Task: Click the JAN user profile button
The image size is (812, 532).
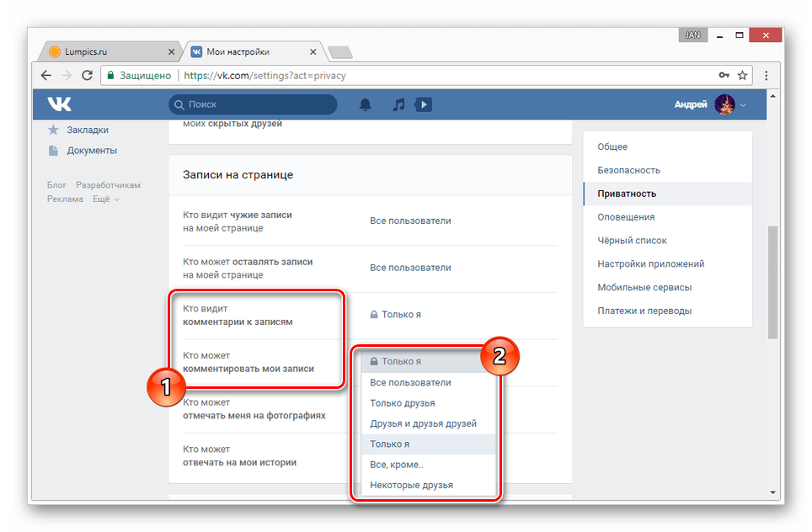Action: coord(693,35)
